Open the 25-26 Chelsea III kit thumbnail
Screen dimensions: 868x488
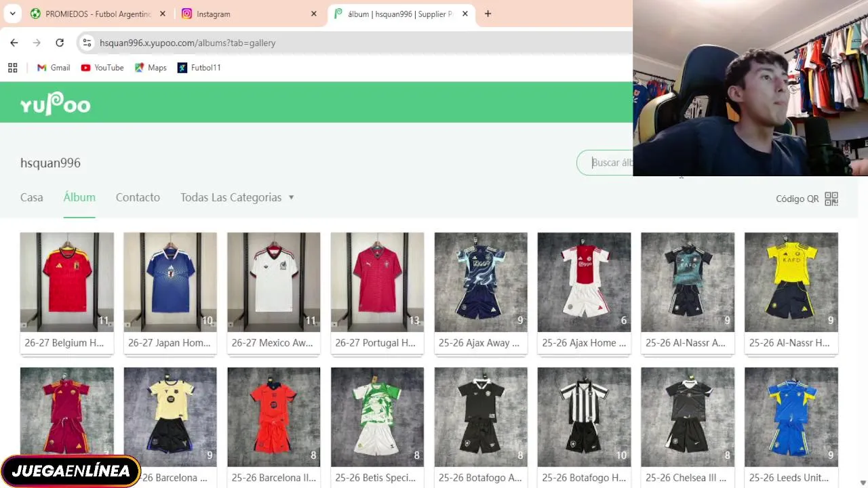(688, 417)
